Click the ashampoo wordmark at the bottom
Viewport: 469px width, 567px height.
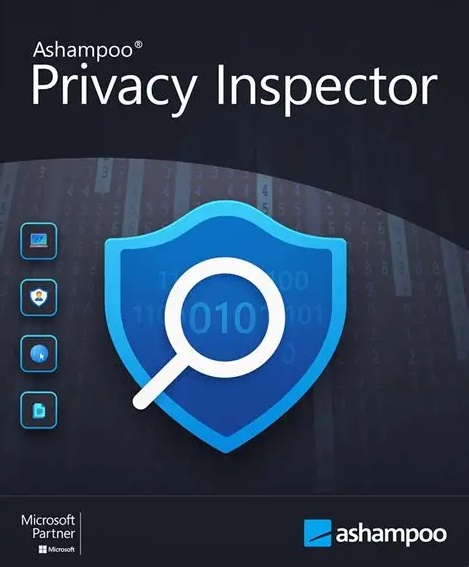point(391,535)
